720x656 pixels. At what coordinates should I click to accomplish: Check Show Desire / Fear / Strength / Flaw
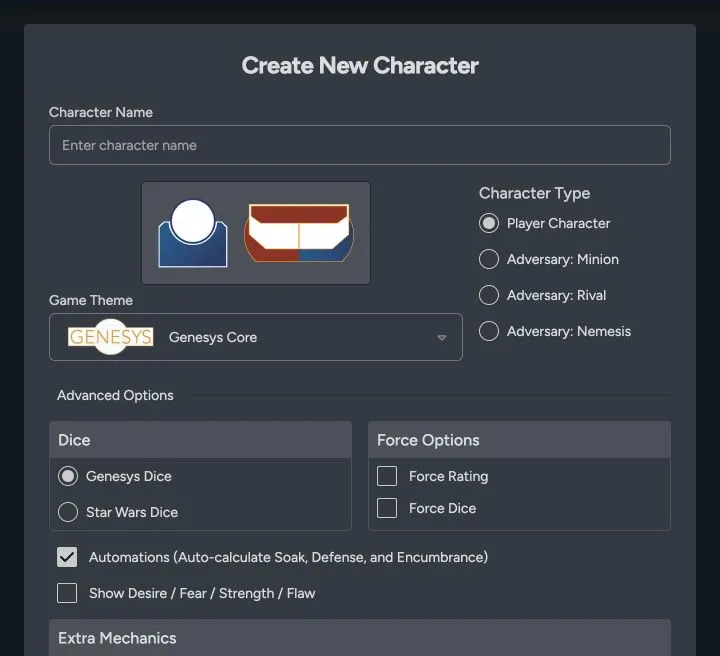click(x=67, y=593)
